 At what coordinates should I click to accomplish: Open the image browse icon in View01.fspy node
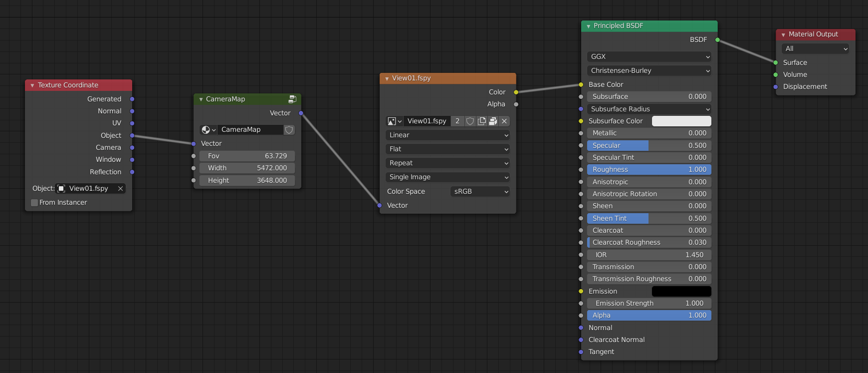394,121
